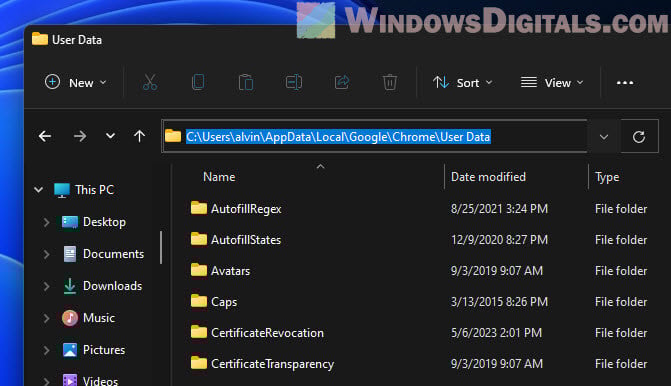Screen dimensions: 671x386
Task: Collapse the This PC tree node
Action: (x=39, y=190)
